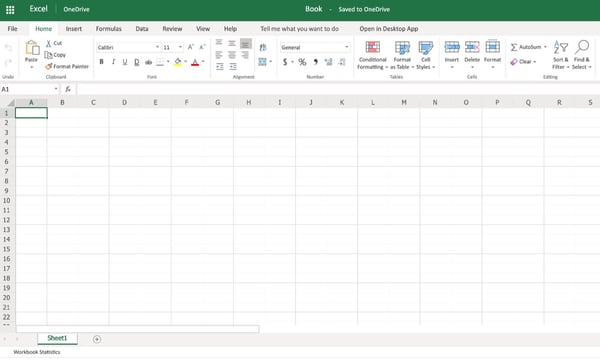Open Find & Select magnifier icon
This screenshot has height=360, width=600.
coord(582,47)
